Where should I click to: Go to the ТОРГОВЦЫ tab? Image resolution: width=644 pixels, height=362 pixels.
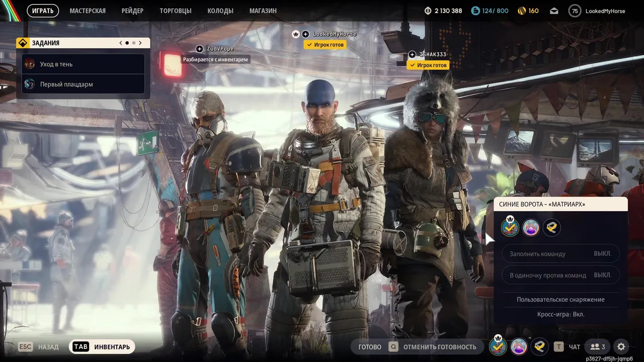[x=175, y=11]
